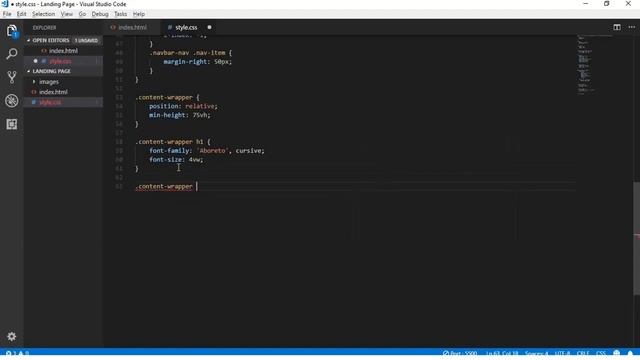Click the Port 5500 Live Server button
This screenshot has width=640, height=360.
[460, 353]
